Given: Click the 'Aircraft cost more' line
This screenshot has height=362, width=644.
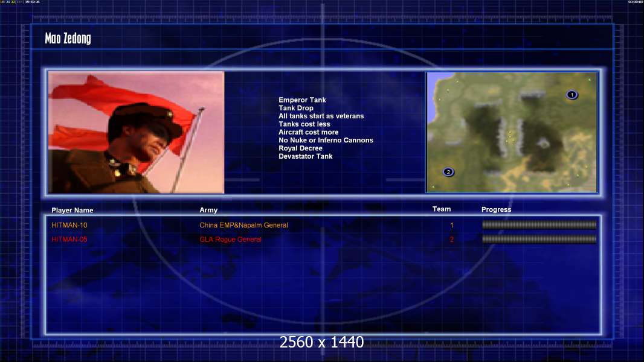Looking at the screenshot, I should tap(309, 132).
